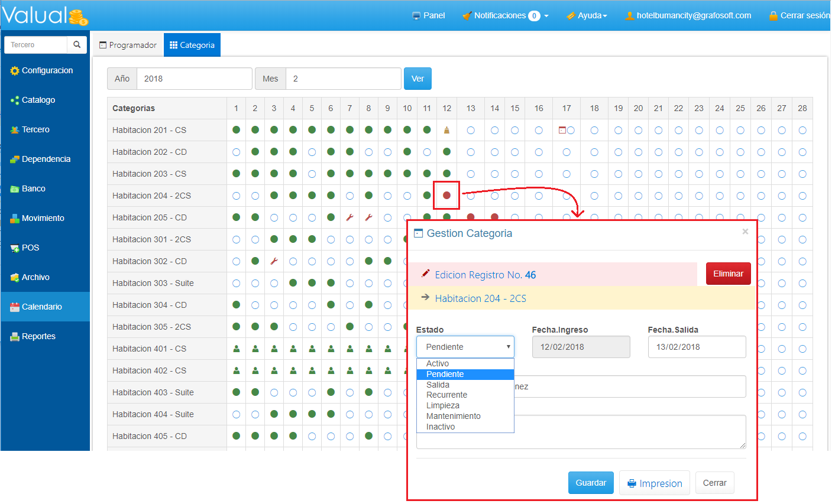Choose Activo in Estado list
This screenshot has width=835, height=504.
465,363
